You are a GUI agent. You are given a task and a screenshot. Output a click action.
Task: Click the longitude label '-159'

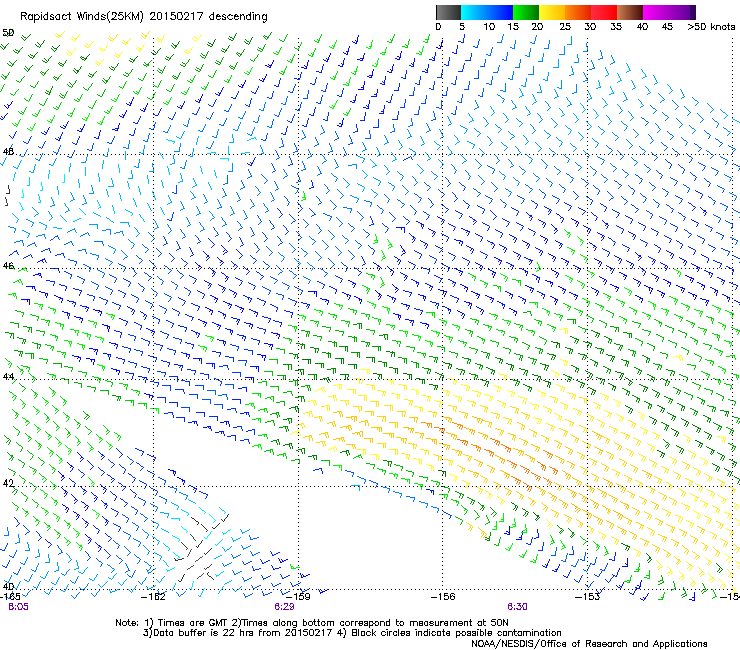(298, 596)
